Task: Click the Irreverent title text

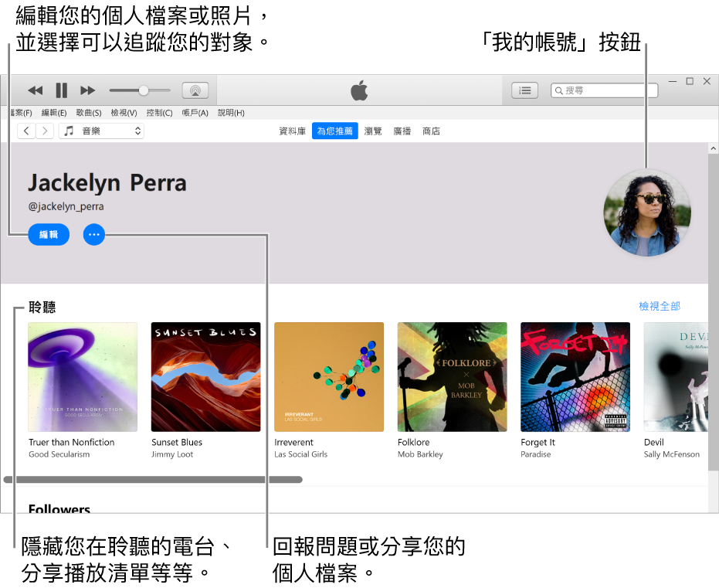Action: 294,443
